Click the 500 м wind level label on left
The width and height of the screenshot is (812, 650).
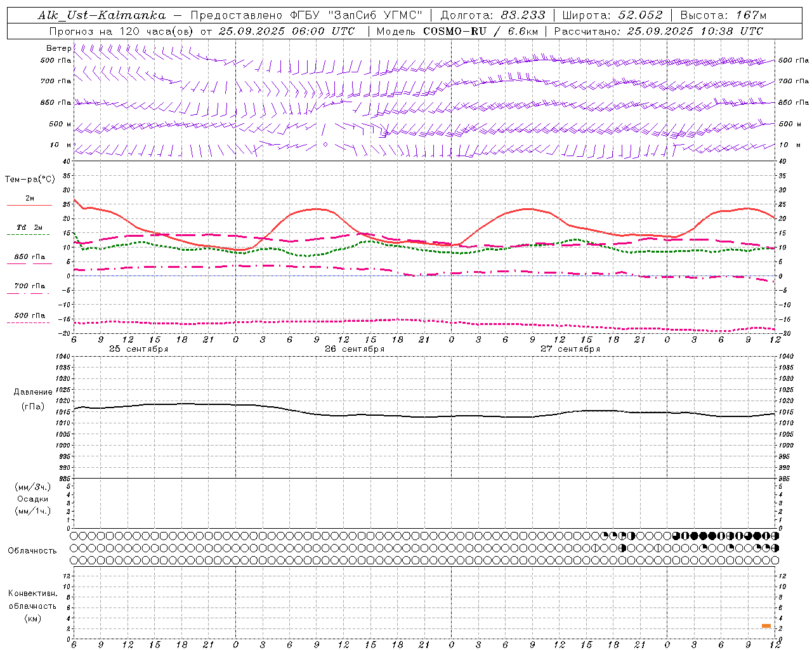[60, 124]
